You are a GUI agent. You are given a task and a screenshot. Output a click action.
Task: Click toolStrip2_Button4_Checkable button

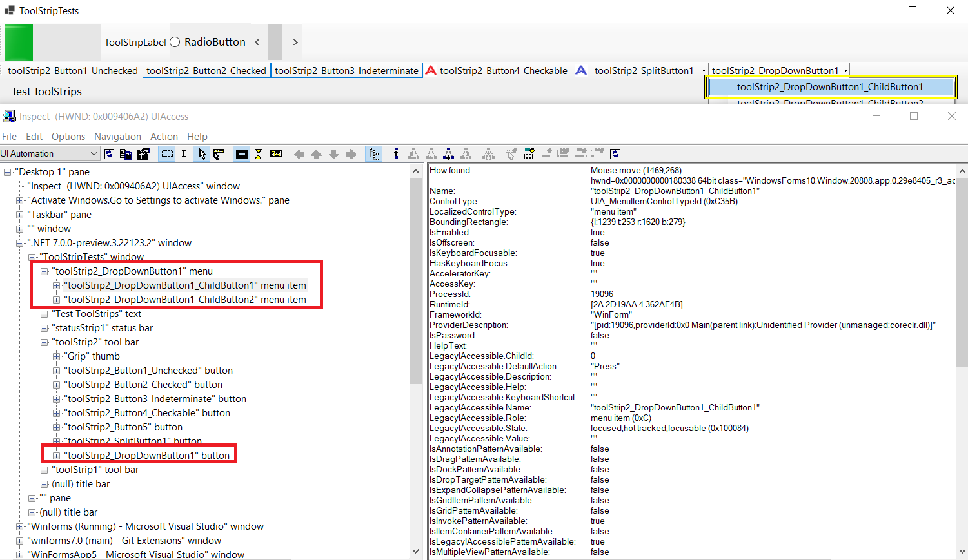(503, 70)
